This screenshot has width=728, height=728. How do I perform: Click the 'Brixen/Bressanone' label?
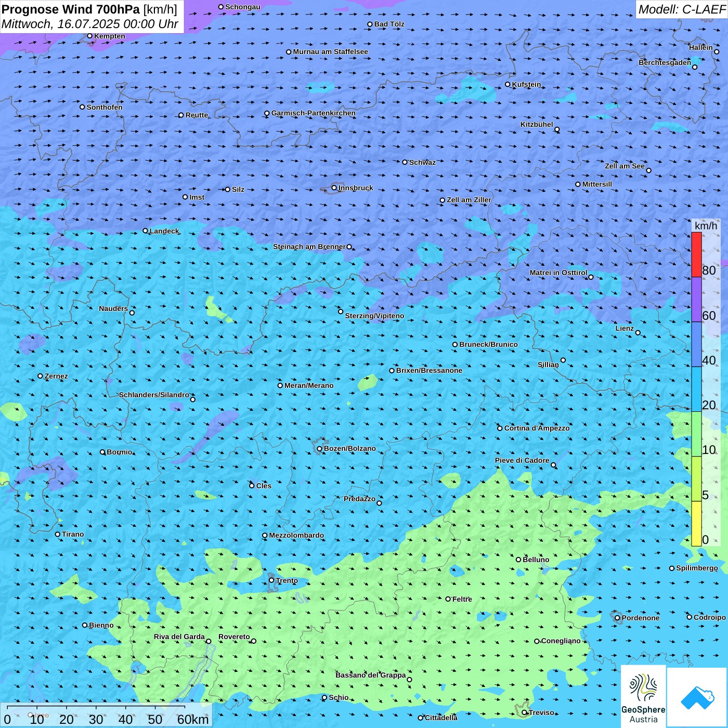(x=430, y=370)
